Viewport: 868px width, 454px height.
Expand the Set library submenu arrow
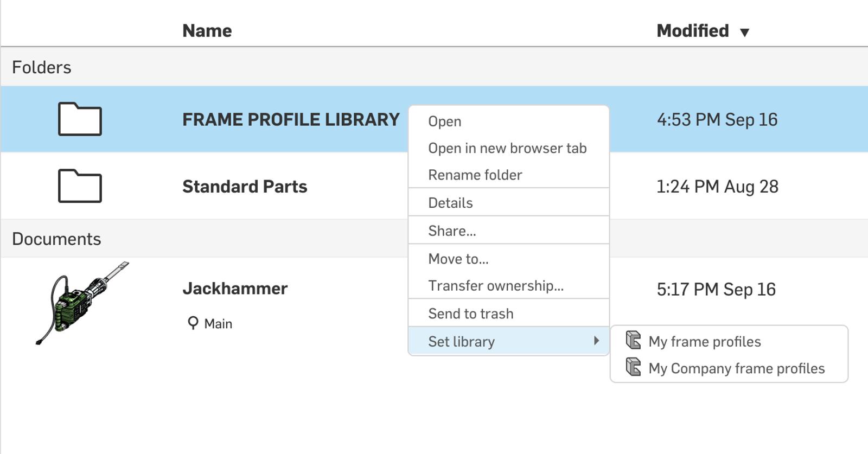click(596, 341)
